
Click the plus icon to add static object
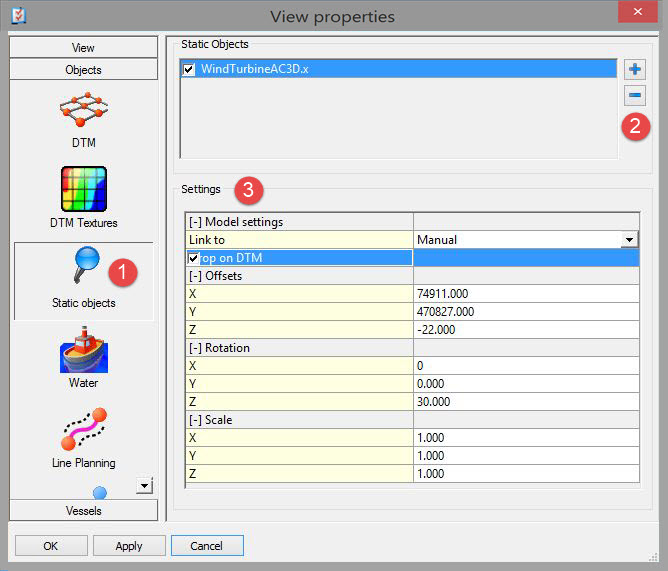pyautogui.click(x=635, y=70)
